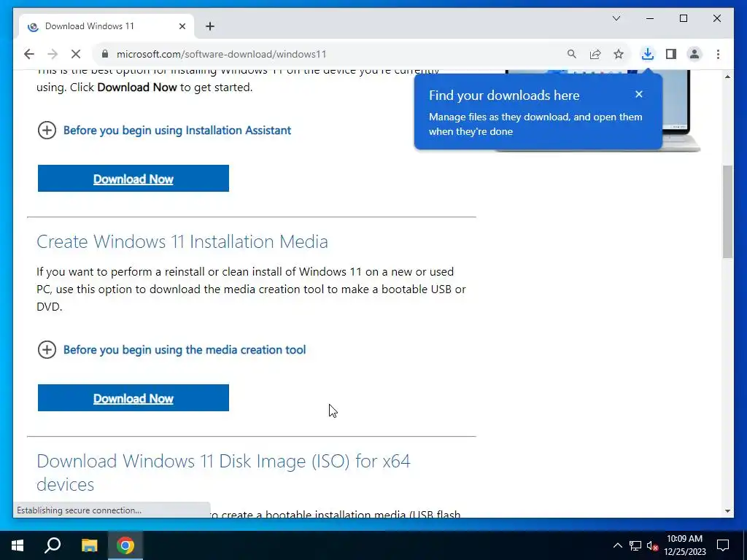The width and height of the screenshot is (747, 560).
Task: Open the zoom magnifier in address bar
Action: [x=572, y=54]
